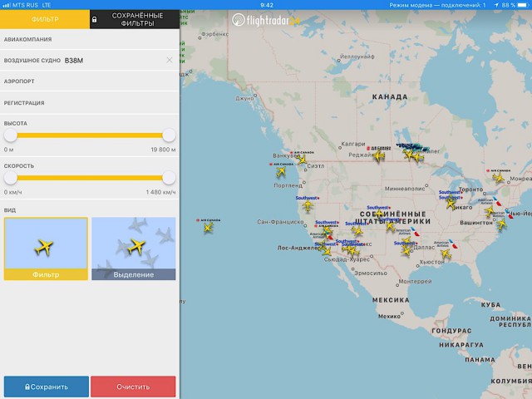Choose the Фильтр view mode
Image resolution: width=532 pixels, height=399 pixels.
point(46,249)
